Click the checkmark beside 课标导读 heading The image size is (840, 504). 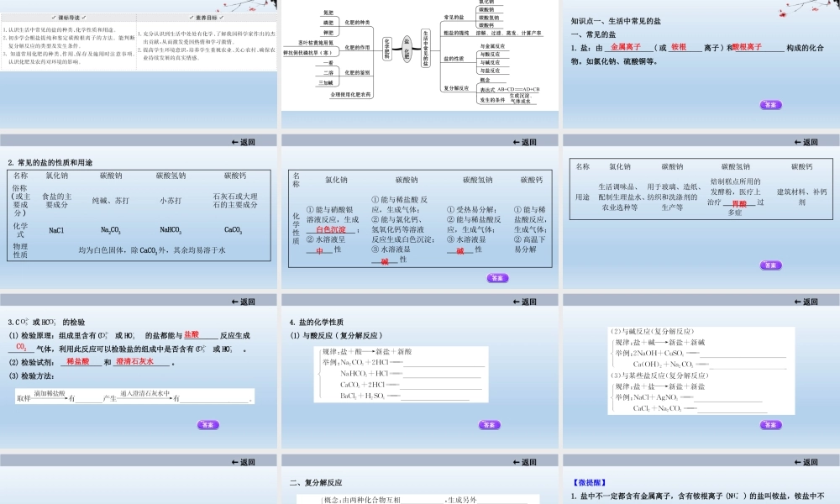click(54, 18)
